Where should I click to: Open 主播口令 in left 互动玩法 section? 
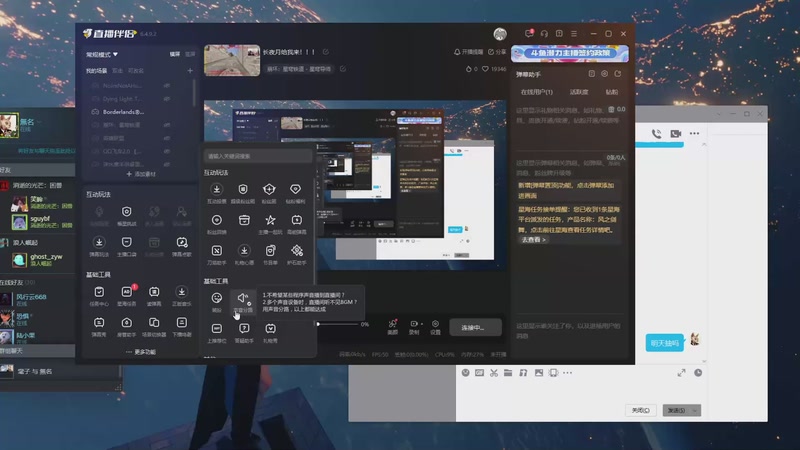point(127,246)
